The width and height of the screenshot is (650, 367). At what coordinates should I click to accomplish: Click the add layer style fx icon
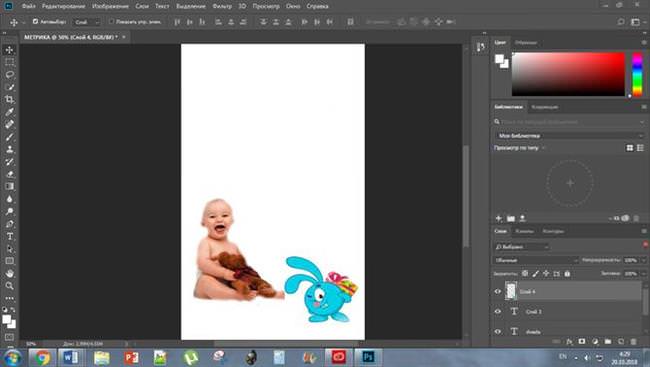coord(569,341)
